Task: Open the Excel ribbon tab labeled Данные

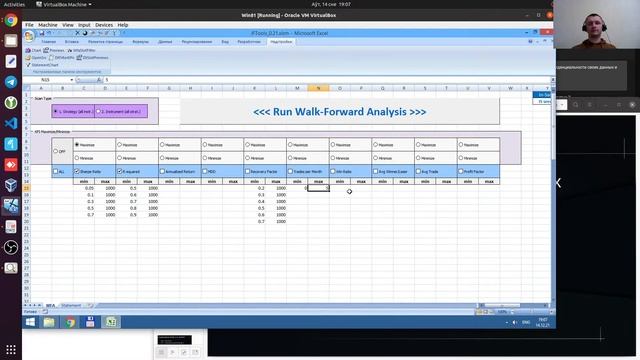Action: tap(165, 42)
